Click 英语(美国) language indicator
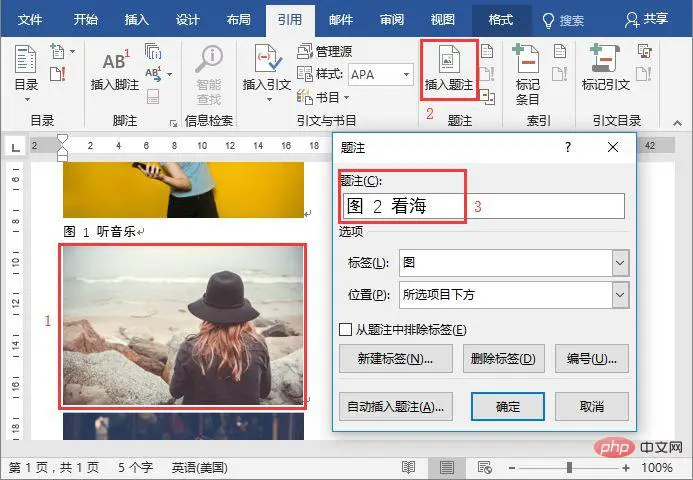 [199, 467]
